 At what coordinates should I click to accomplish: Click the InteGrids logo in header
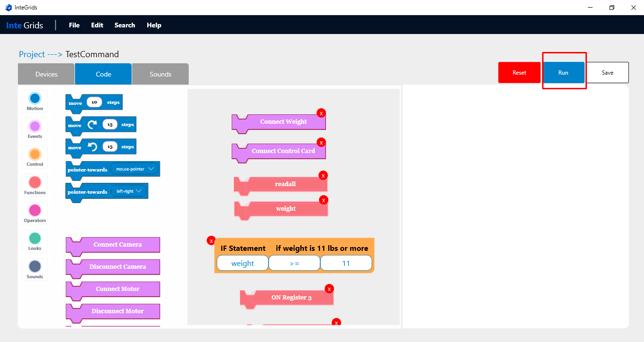click(25, 25)
